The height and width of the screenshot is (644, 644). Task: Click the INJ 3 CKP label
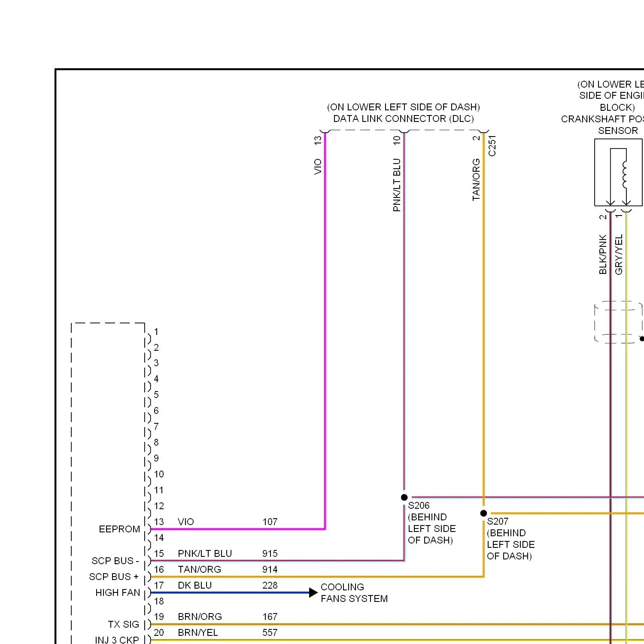click(117, 640)
